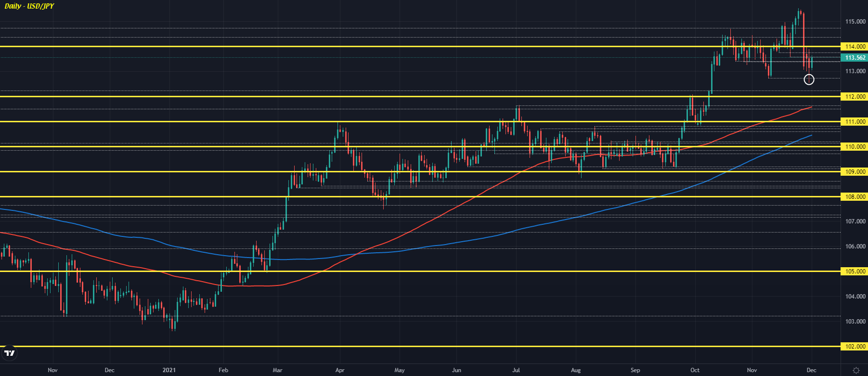Click the Jun label on time axis
Screen dimensions: 868x376
coord(456,370)
